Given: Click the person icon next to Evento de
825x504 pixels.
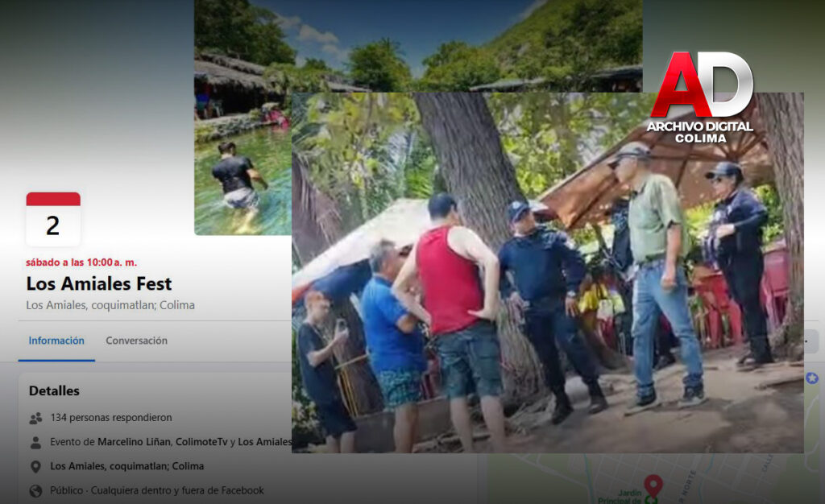Looking at the screenshot, I should (x=35, y=442).
